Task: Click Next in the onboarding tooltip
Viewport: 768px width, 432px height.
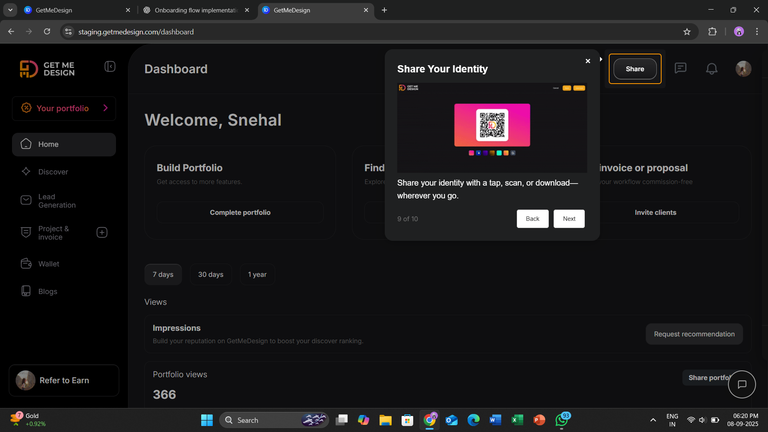Action: point(569,218)
